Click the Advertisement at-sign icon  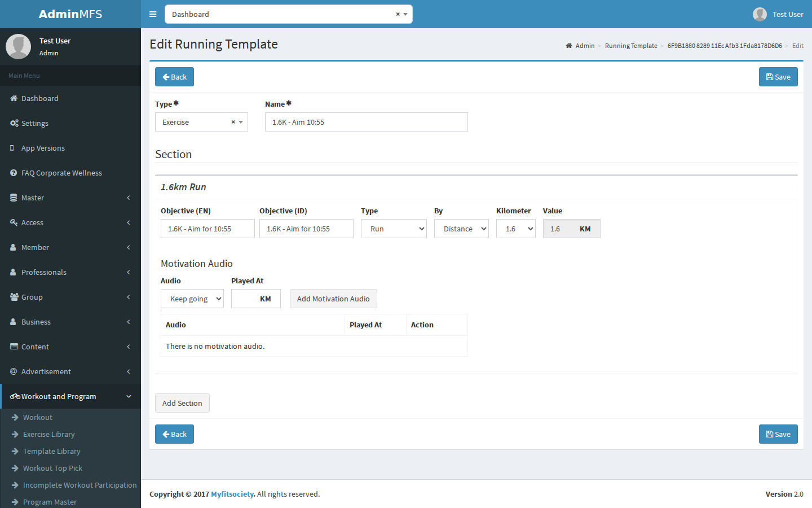(14, 371)
